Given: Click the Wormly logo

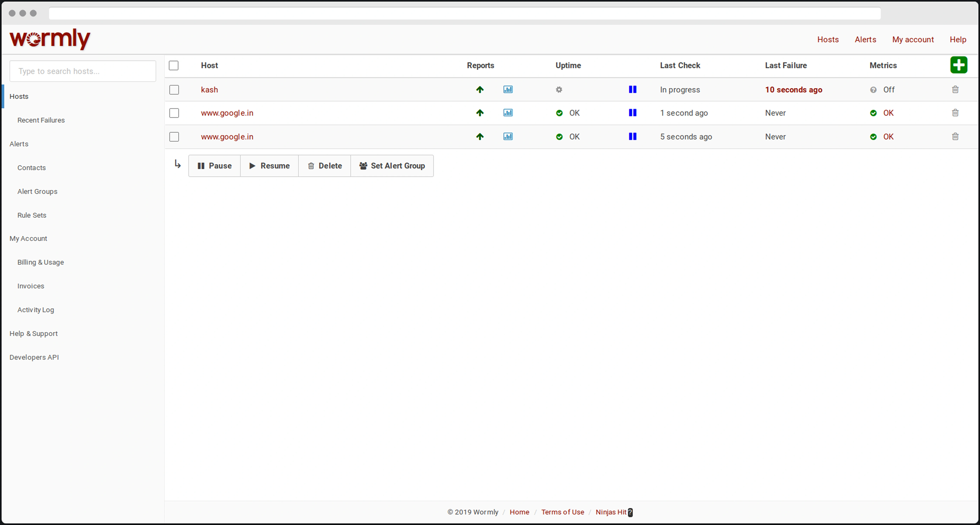Looking at the screenshot, I should coord(50,39).
